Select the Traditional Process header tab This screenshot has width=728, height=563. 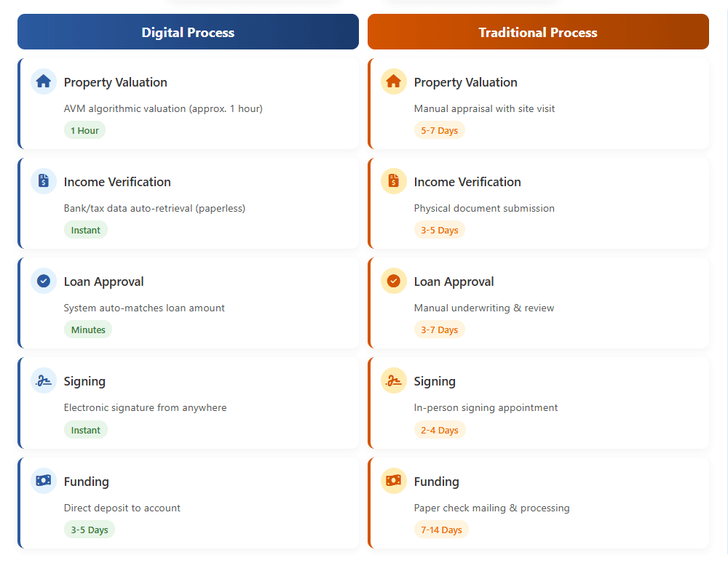[x=538, y=32]
